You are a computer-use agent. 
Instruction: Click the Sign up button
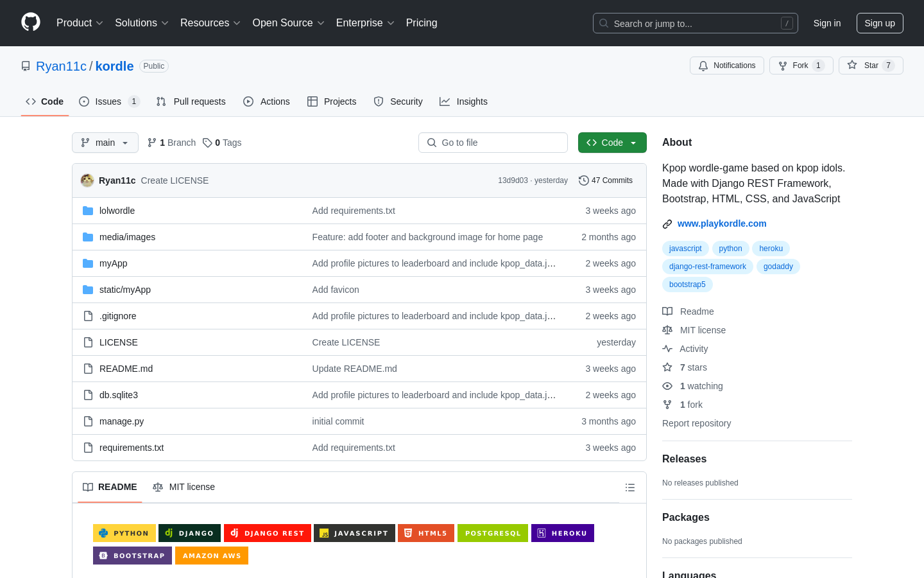coord(880,23)
